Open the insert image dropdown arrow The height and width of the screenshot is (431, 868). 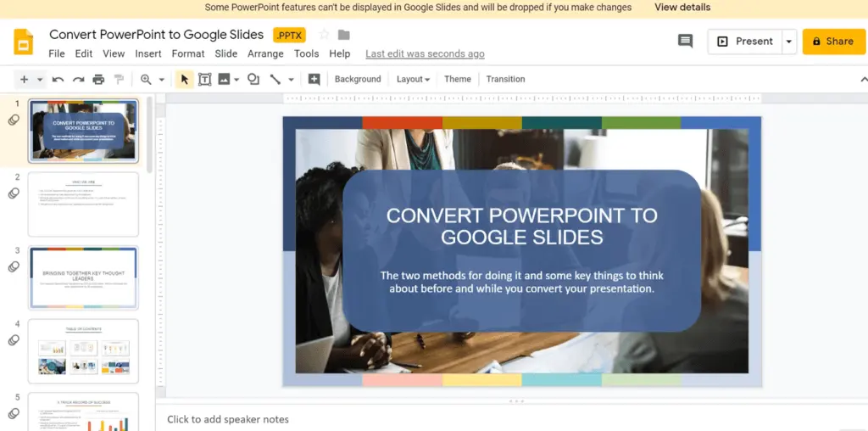[x=236, y=80]
